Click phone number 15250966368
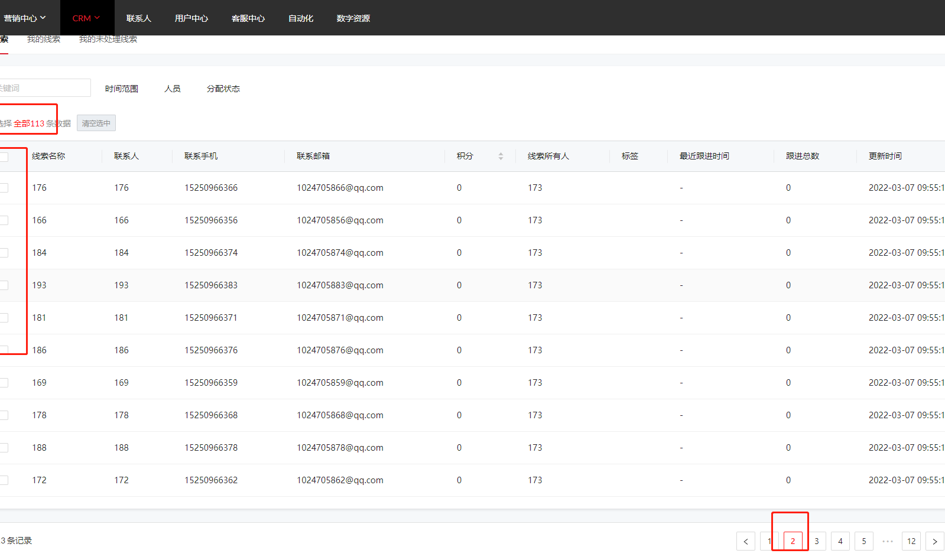 pos(211,415)
